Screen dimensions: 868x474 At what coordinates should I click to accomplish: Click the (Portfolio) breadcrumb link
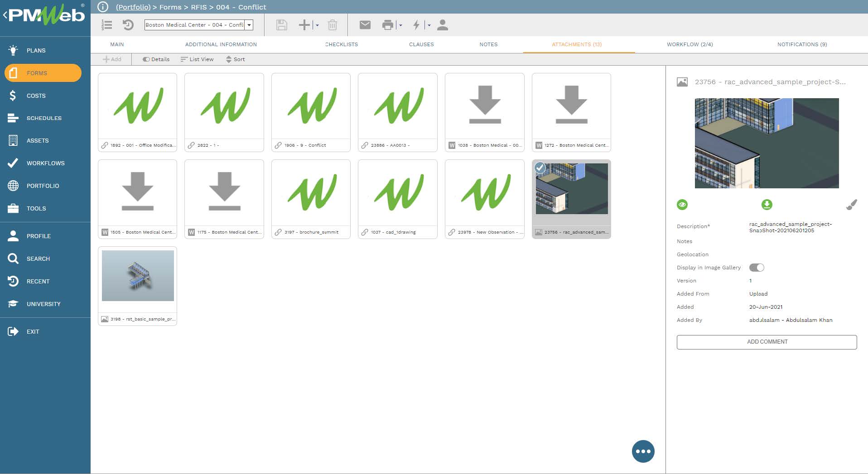click(x=133, y=7)
